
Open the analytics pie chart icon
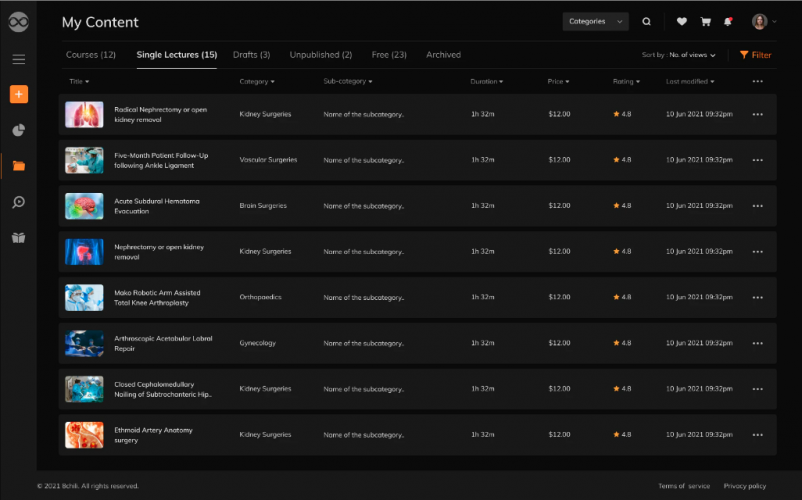[x=18, y=130]
